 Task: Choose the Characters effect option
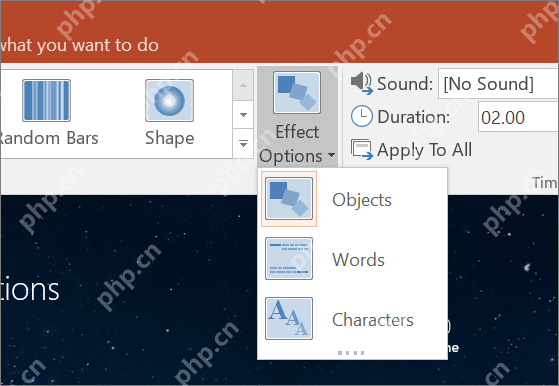click(352, 319)
